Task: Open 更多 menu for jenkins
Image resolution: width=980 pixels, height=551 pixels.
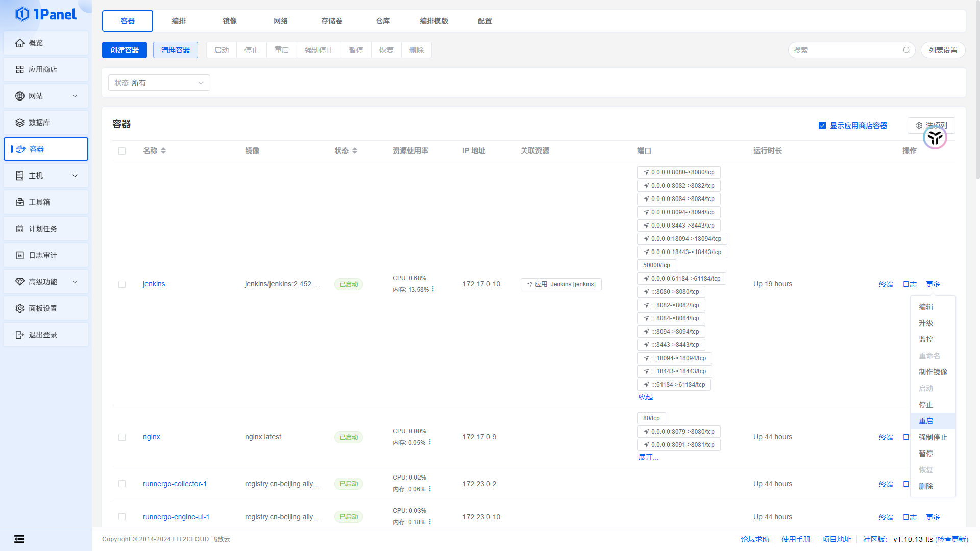Action: point(933,284)
